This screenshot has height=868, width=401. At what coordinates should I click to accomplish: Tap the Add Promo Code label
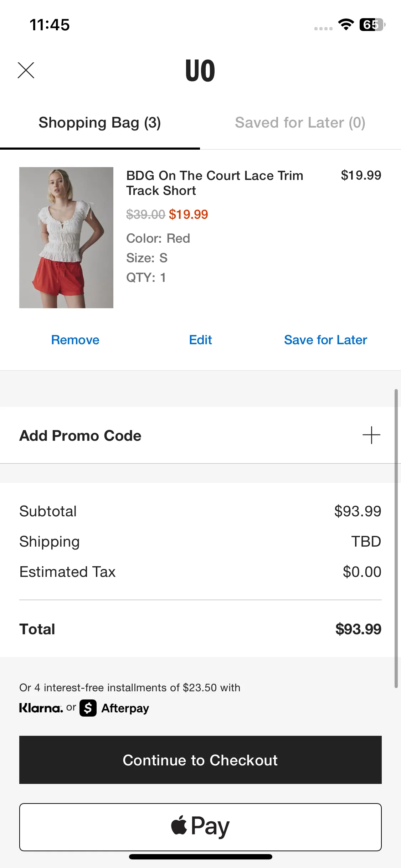coord(80,435)
